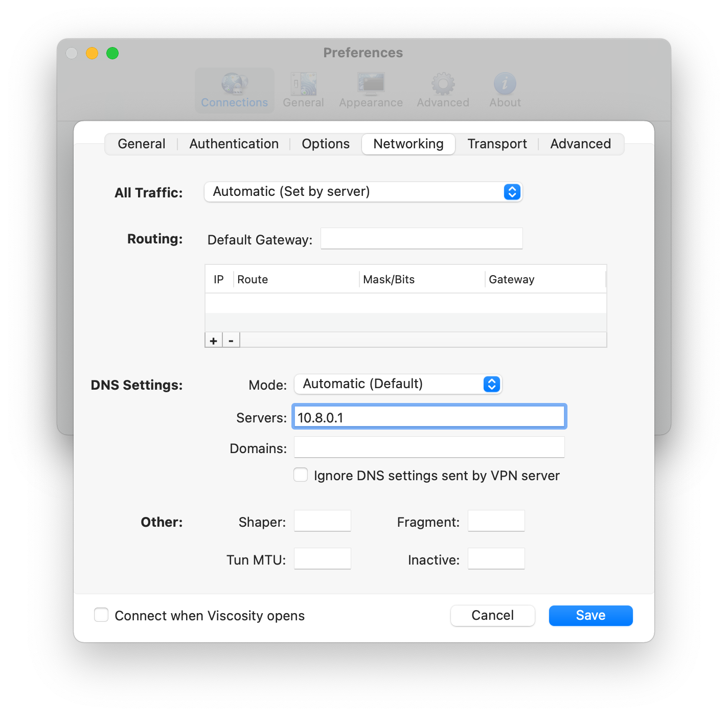This screenshot has width=728, height=718.
Task: Focus the Default Gateway text field
Action: click(421, 239)
